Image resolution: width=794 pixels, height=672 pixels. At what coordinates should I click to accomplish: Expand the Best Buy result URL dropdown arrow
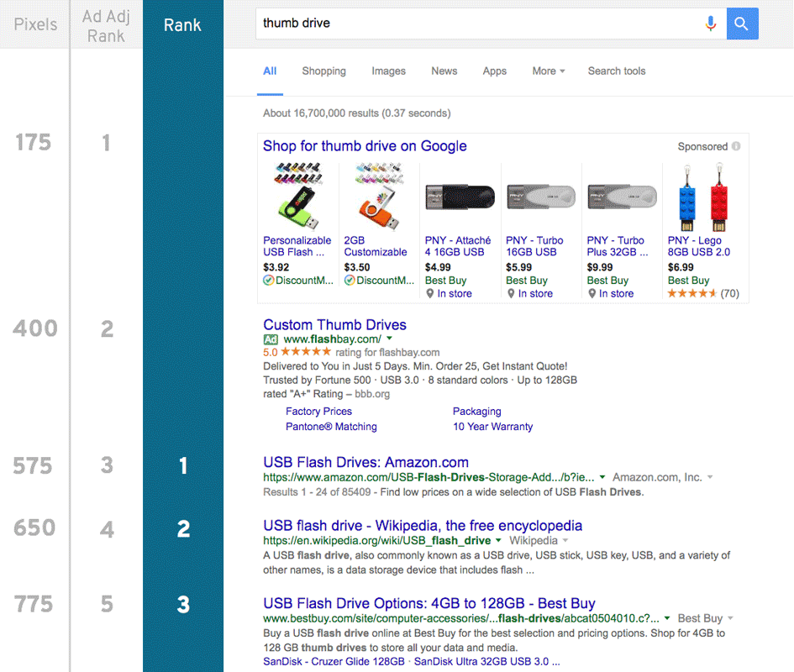(667, 618)
